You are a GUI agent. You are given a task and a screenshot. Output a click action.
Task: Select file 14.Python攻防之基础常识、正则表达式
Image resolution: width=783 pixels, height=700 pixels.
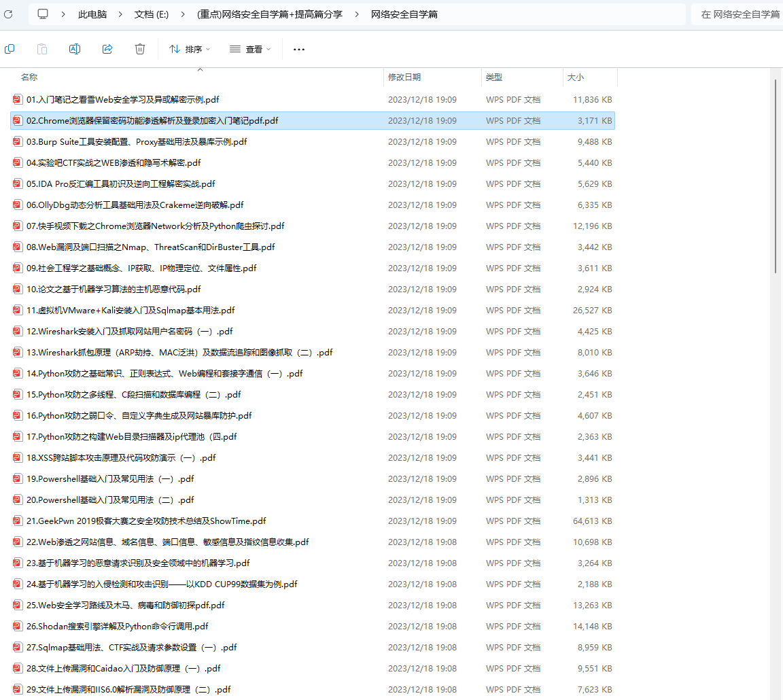[x=313, y=374]
